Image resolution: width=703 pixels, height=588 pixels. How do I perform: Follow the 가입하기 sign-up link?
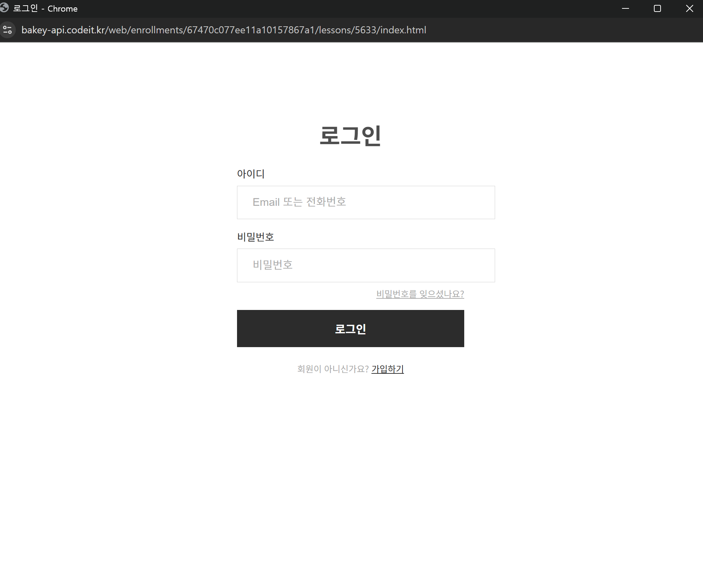tap(387, 369)
